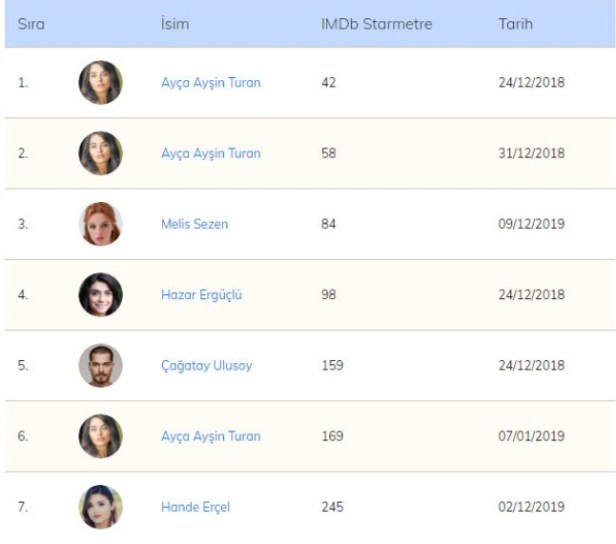Open the Ayça Ayşin Turan link in row 6

[210, 436]
